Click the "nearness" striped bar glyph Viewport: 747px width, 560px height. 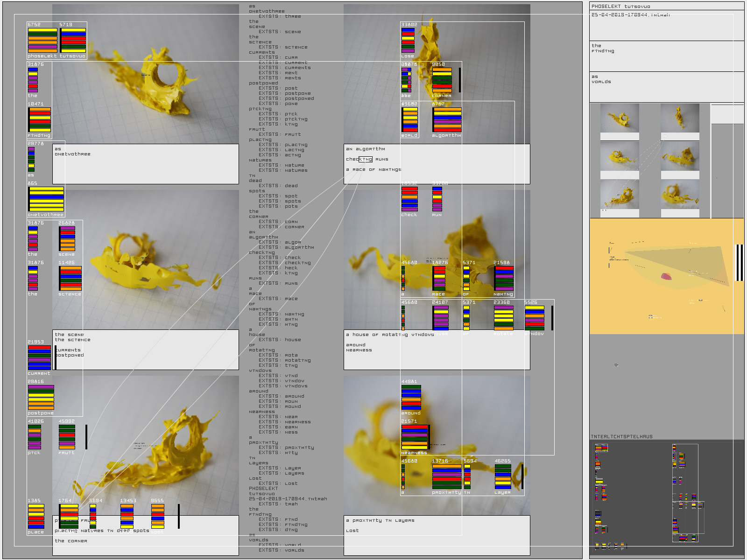coord(415,437)
